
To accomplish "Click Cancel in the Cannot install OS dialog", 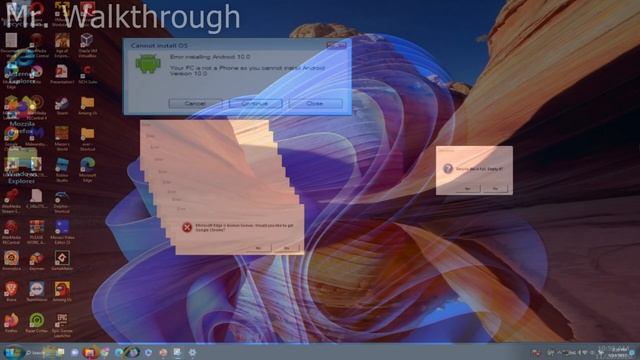I will pos(195,104).
